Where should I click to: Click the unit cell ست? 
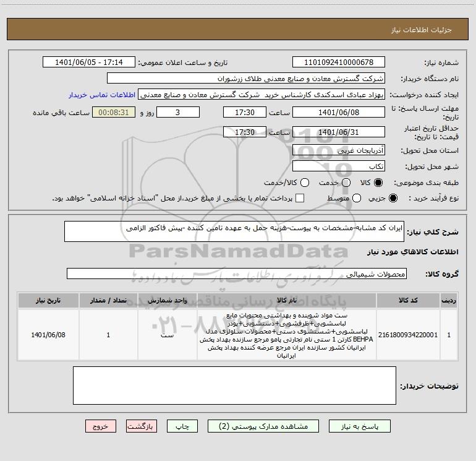[168, 335]
